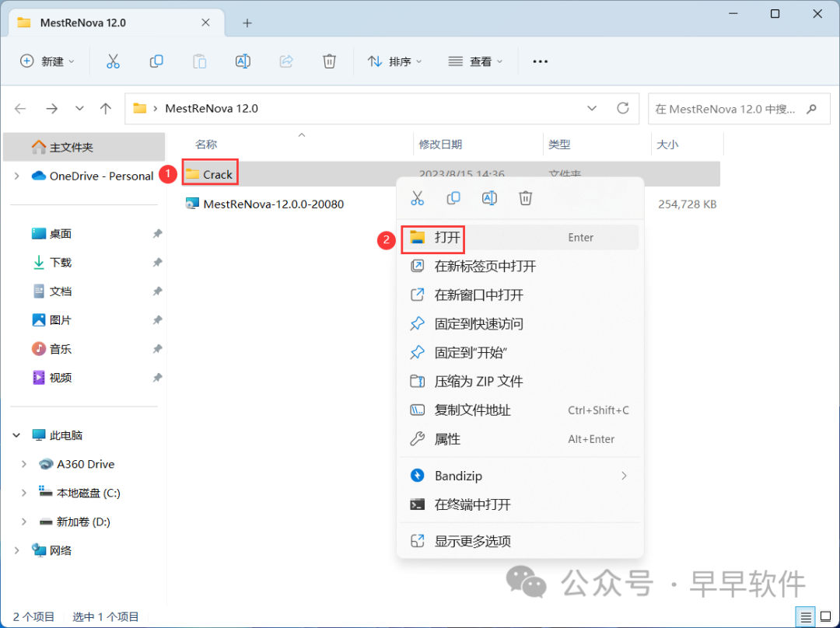The width and height of the screenshot is (840, 628).
Task: Click the 新建 button in the toolbar
Action: point(47,61)
